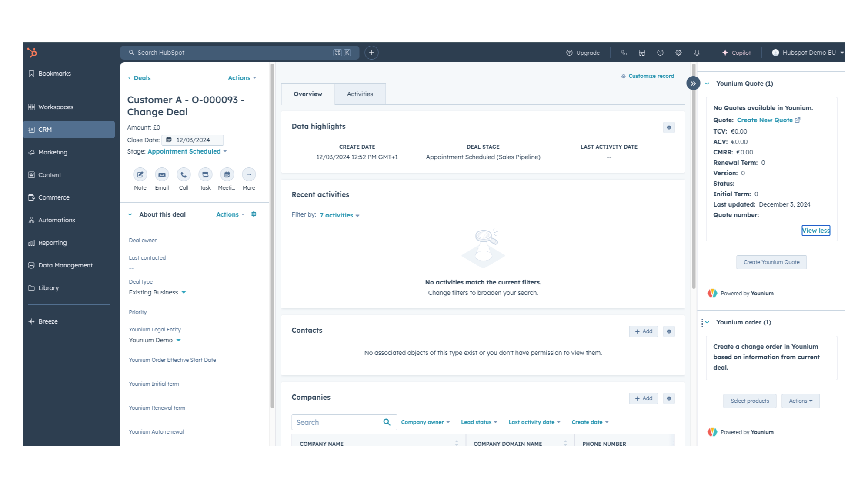Click the Create New Quote link

[x=765, y=120]
